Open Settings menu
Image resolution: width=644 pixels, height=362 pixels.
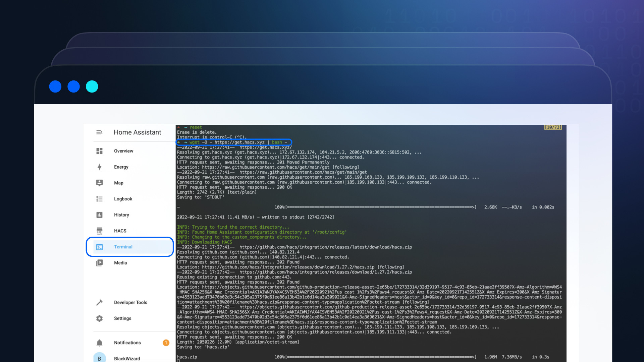pyautogui.click(x=122, y=318)
